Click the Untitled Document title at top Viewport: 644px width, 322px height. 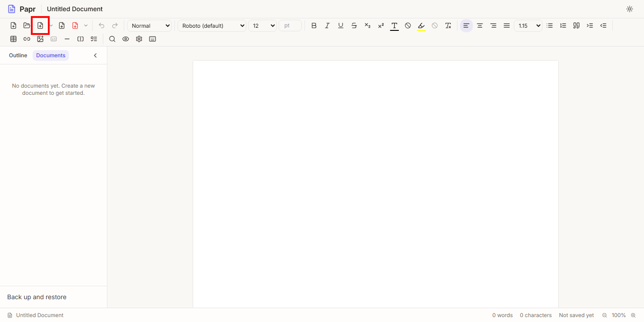75,9
